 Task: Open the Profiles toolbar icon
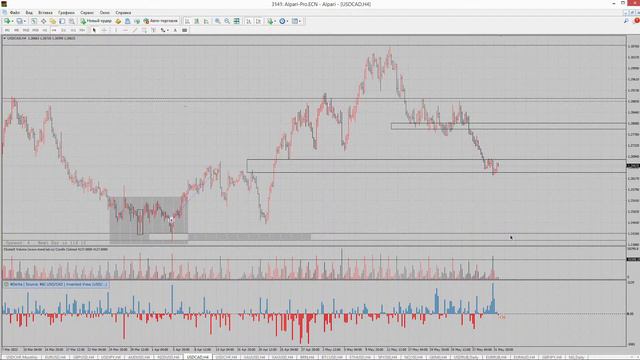pyautogui.click(x=19, y=21)
